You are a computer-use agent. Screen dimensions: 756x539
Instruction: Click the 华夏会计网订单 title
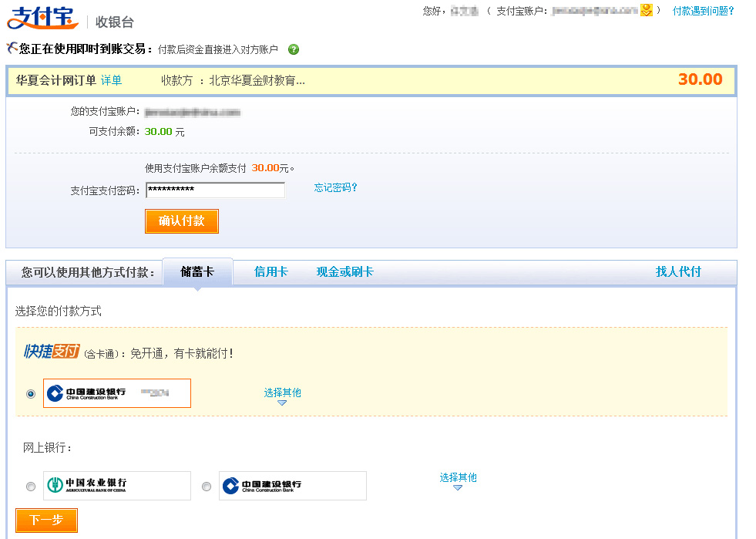56,80
